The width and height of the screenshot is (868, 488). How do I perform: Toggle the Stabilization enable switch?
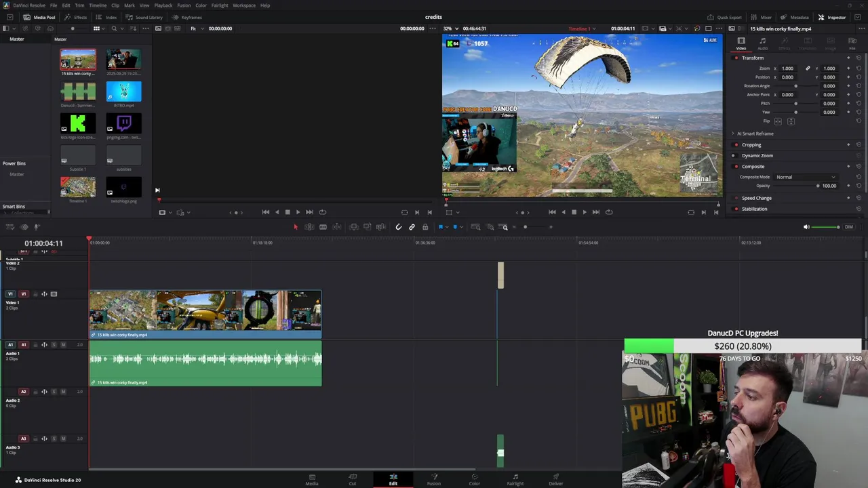[736, 209]
